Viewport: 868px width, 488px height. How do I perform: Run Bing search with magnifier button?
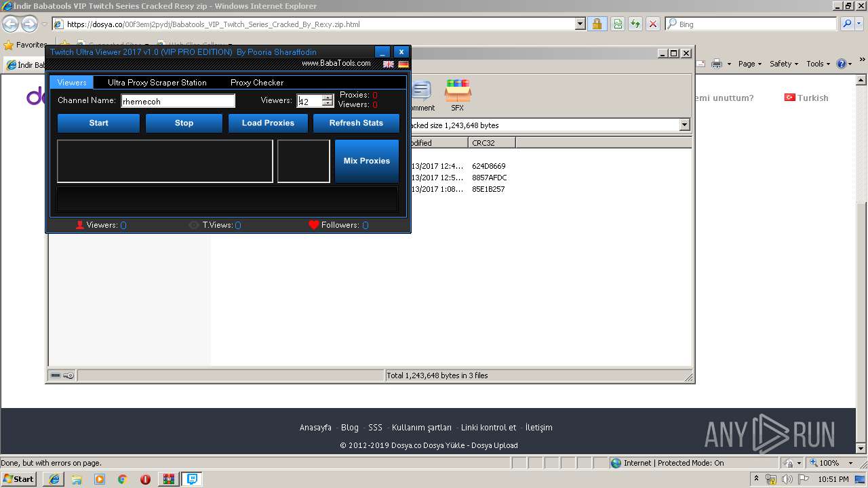click(846, 24)
